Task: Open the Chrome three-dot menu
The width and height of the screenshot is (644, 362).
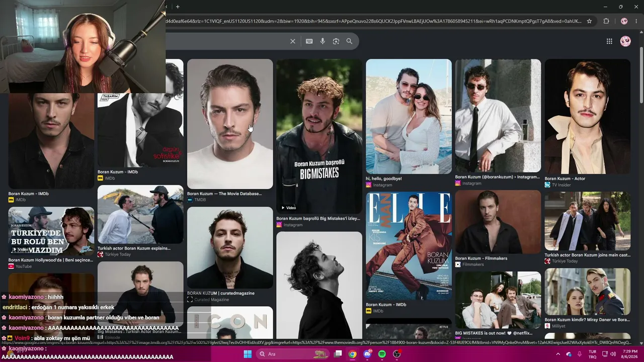Action: click(x=636, y=21)
